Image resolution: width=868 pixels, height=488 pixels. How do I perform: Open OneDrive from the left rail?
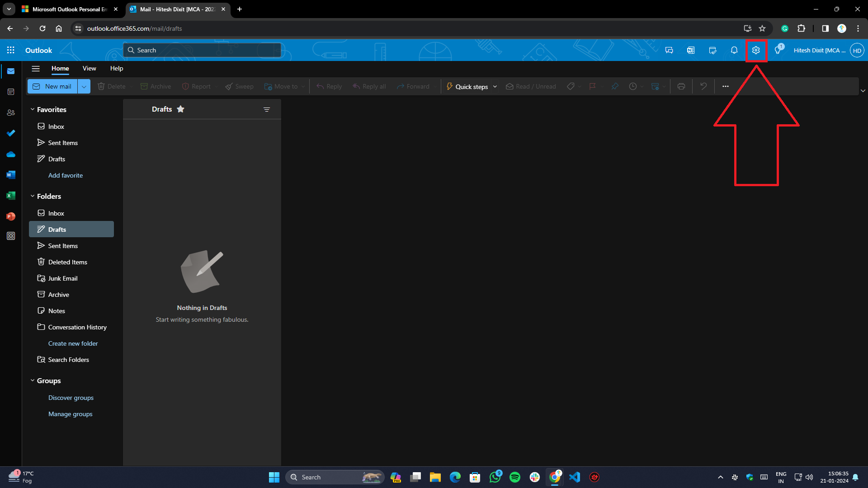[x=11, y=154]
